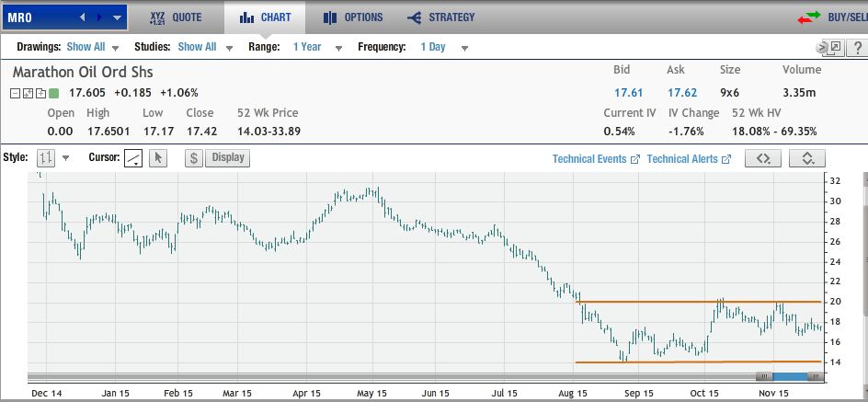Click the blue range slider bar
Screen dimensions: 868x402
coord(788,376)
